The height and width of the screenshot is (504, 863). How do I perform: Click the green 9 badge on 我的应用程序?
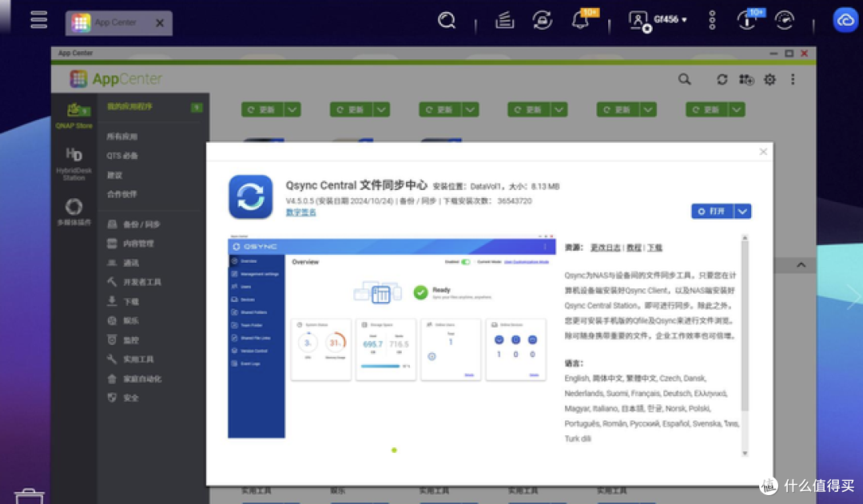(197, 107)
